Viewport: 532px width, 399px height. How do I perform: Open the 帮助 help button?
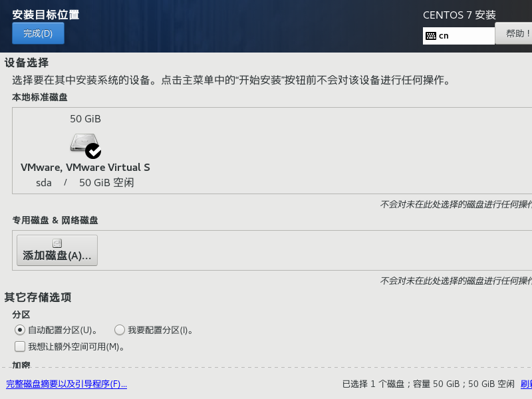513,33
